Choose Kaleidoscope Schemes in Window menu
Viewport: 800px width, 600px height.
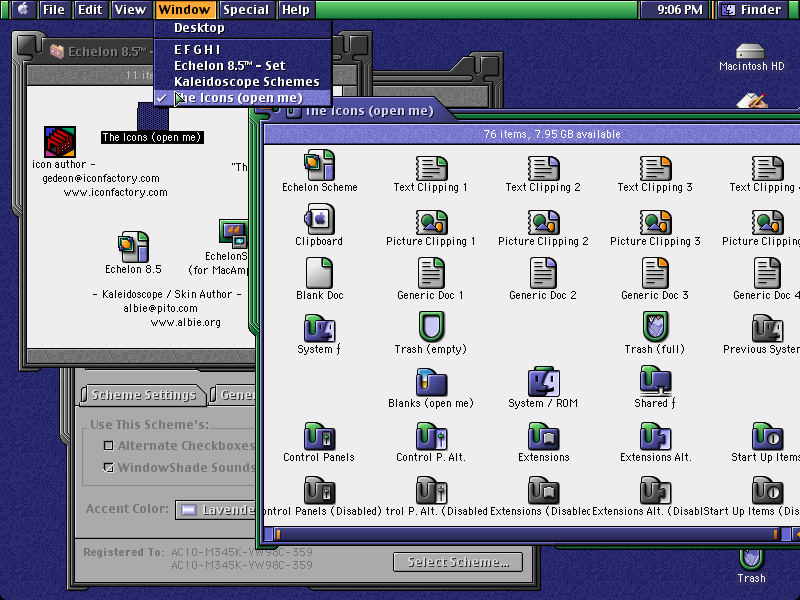click(x=243, y=82)
